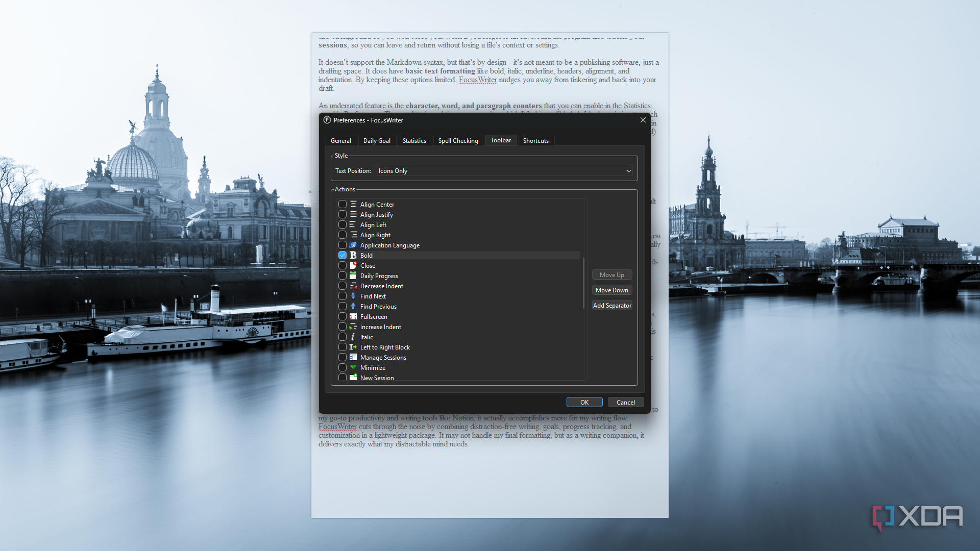Select the Decrease Indent row text
980x551 pixels.
point(381,286)
